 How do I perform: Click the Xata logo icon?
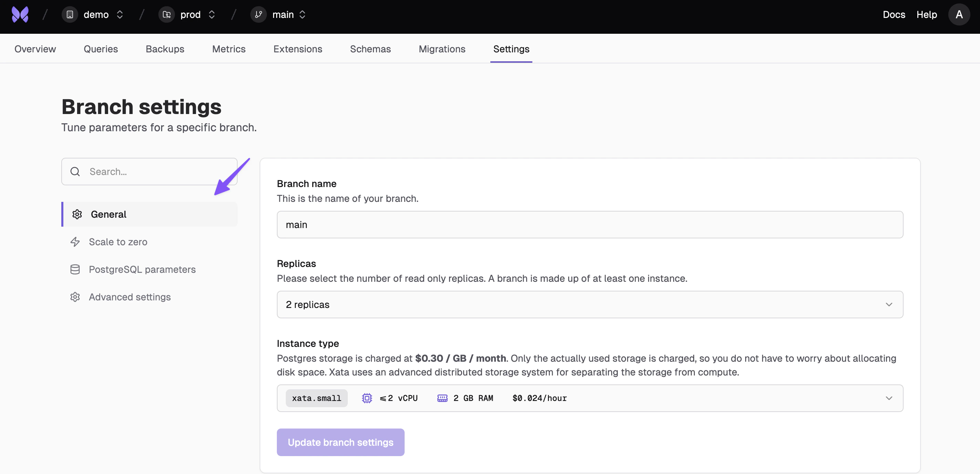click(20, 14)
